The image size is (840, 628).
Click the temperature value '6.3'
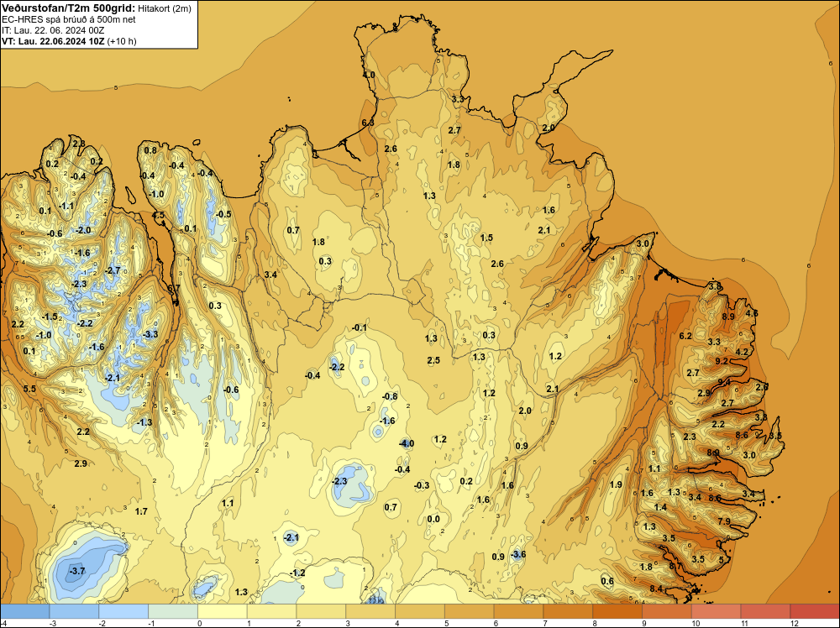368,123
